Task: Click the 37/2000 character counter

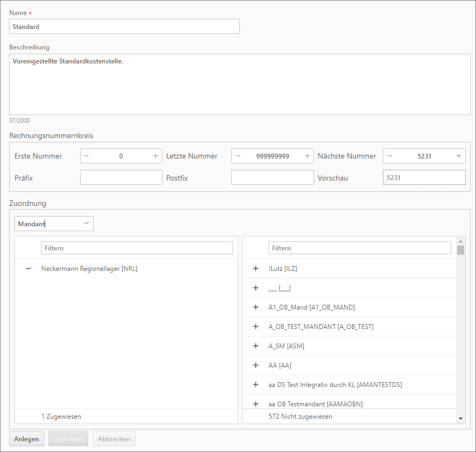Action: pyautogui.click(x=19, y=120)
